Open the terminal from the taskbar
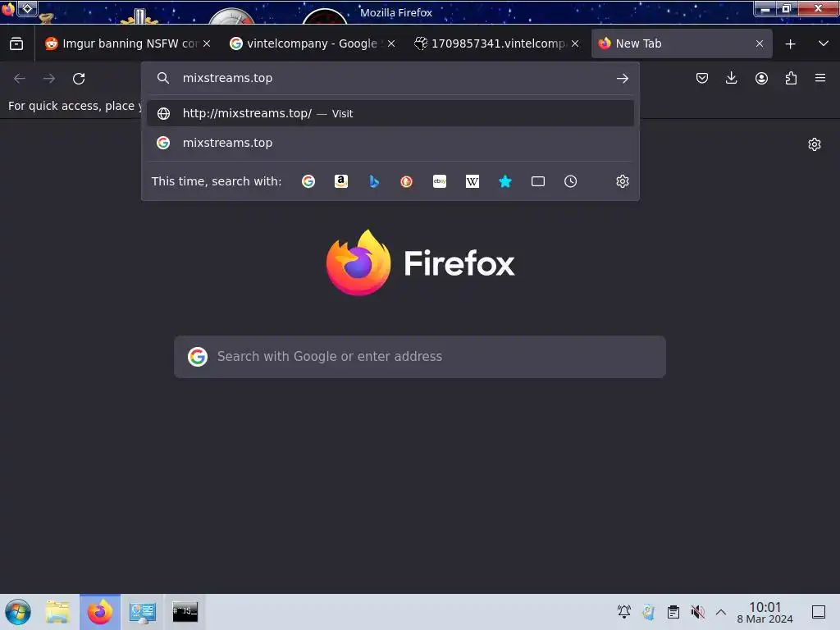Image resolution: width=840 pixels, height=630 pixels. click(185, 612)
